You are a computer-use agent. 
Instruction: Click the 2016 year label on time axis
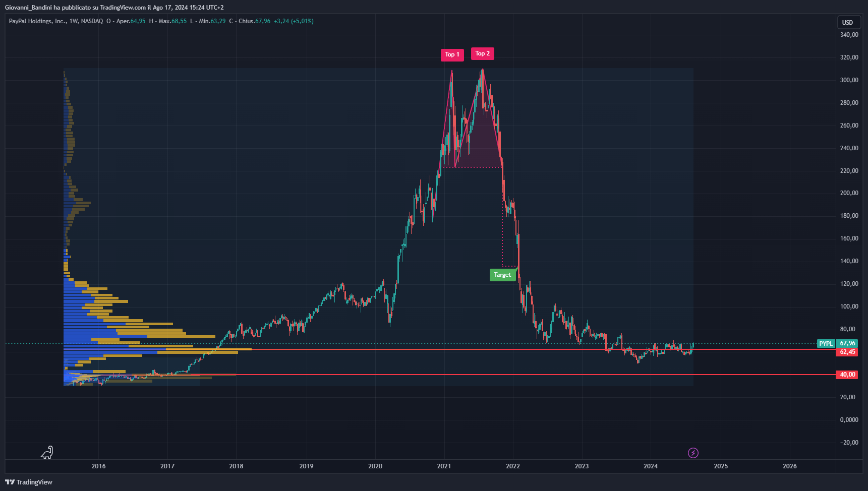click(98, 466)
